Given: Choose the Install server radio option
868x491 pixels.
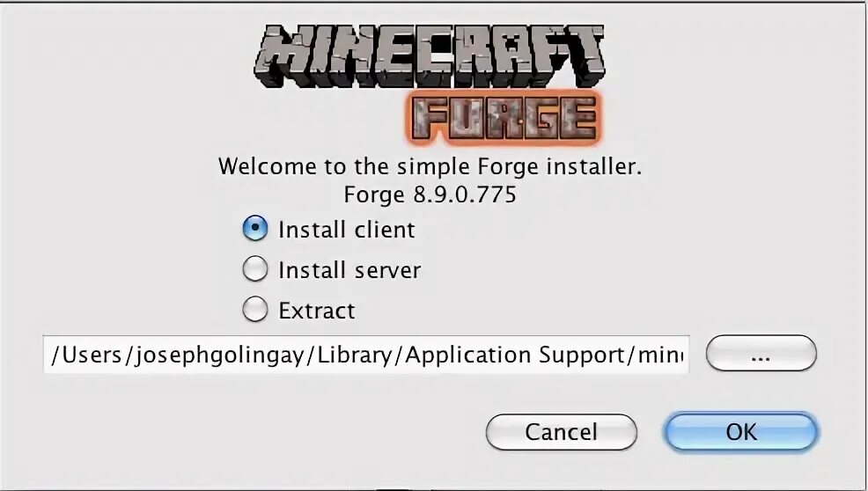Looking at the screenshot, I should click(255, 269).
